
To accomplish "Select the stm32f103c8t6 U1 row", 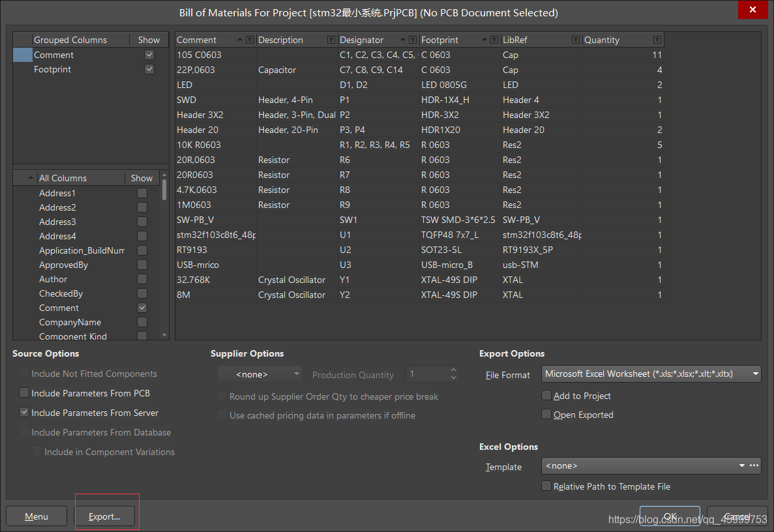I will (417, 235).
